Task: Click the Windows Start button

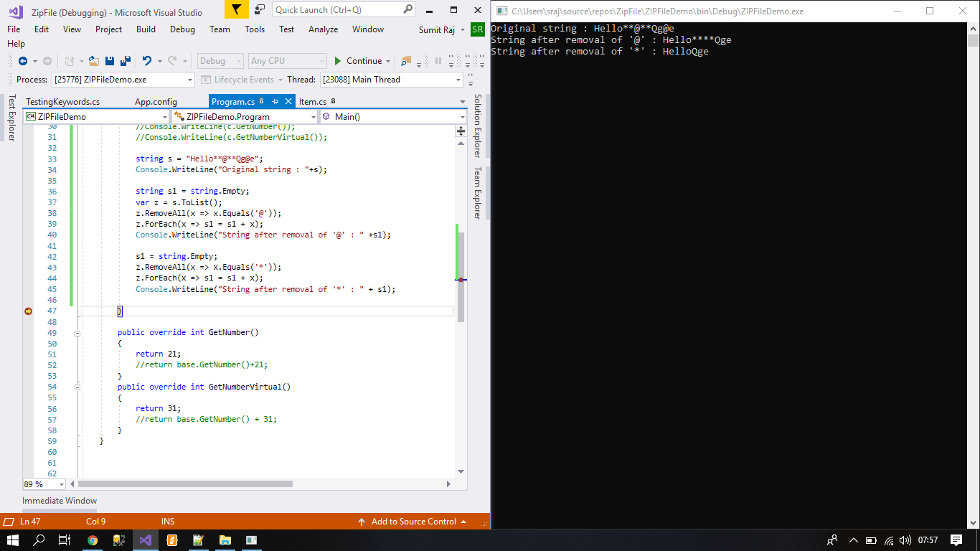Action: click(13, 540)
